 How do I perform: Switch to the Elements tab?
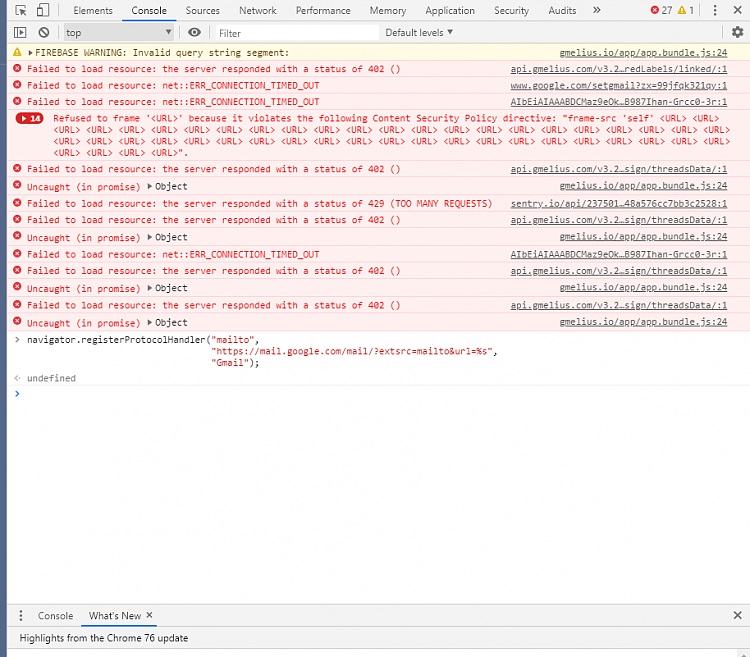[x=93, y=10]
